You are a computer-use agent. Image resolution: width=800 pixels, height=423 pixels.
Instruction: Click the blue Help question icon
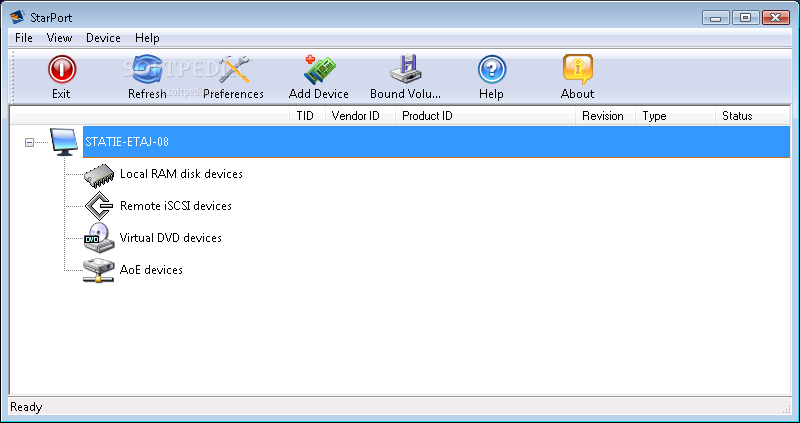pos(492,69)
